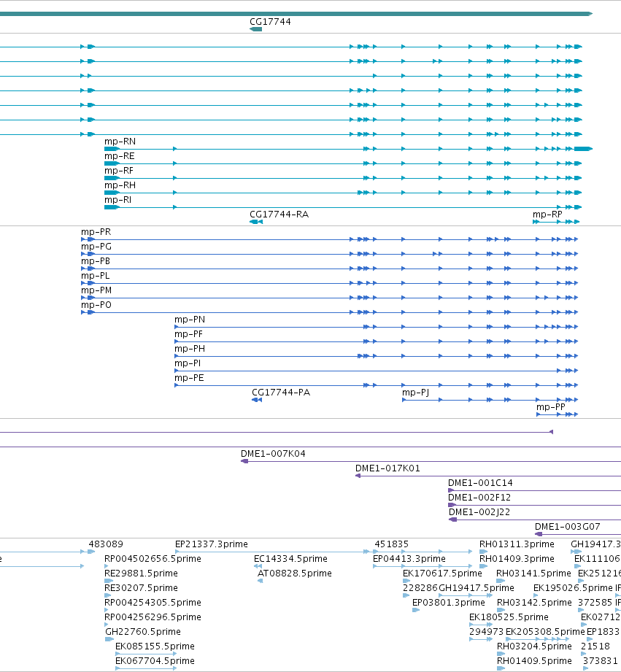Screen dimensions: 621x672
Task: Click the CG17744 gene arrow glyph
Action: click(256, 29)
